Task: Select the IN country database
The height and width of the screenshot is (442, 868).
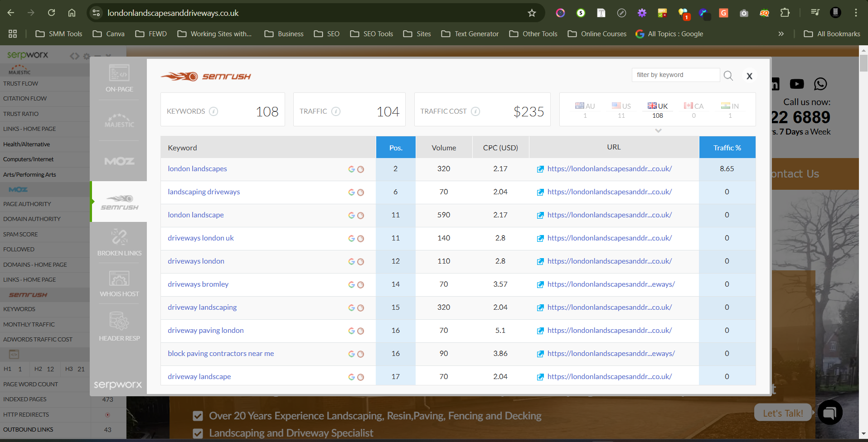Action: click(x=730, y=110)
